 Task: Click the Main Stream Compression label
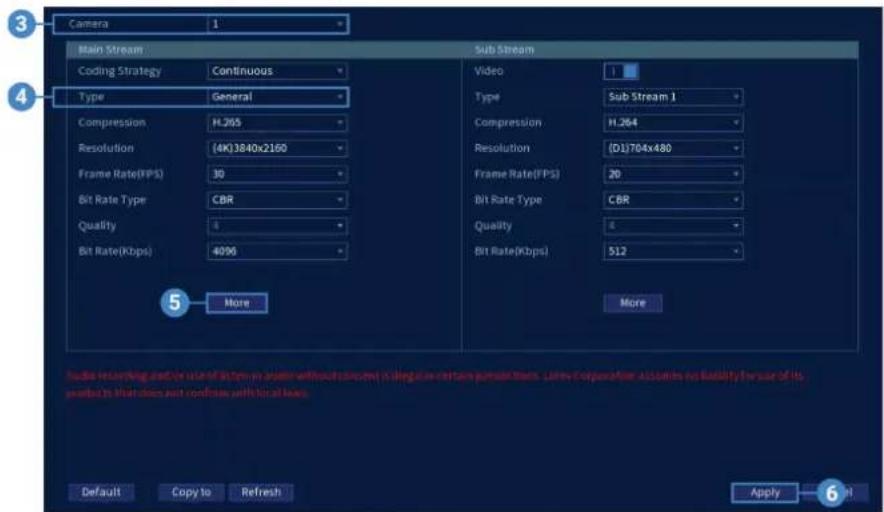[112, 122]
